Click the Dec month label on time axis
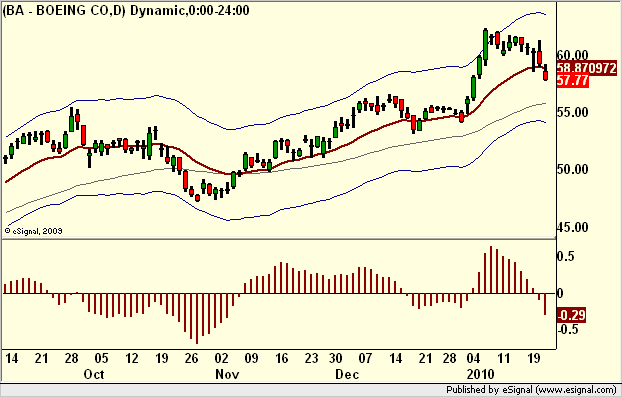Image resolution: width=622 pixels, height=397 pixels. click(x=347, y=374)
